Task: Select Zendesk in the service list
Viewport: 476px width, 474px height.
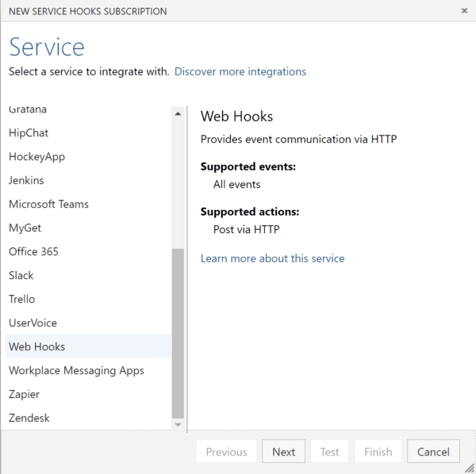Action: (x=29, y=418)
